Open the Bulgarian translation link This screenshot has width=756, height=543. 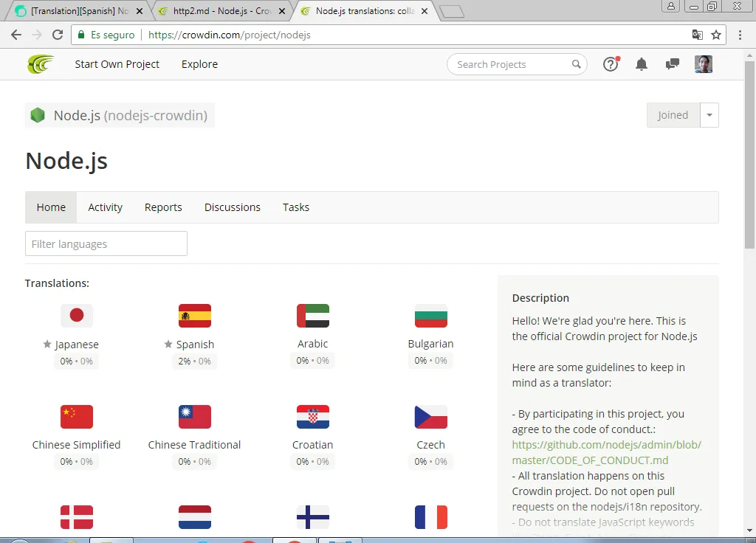(x=430, y=344)
